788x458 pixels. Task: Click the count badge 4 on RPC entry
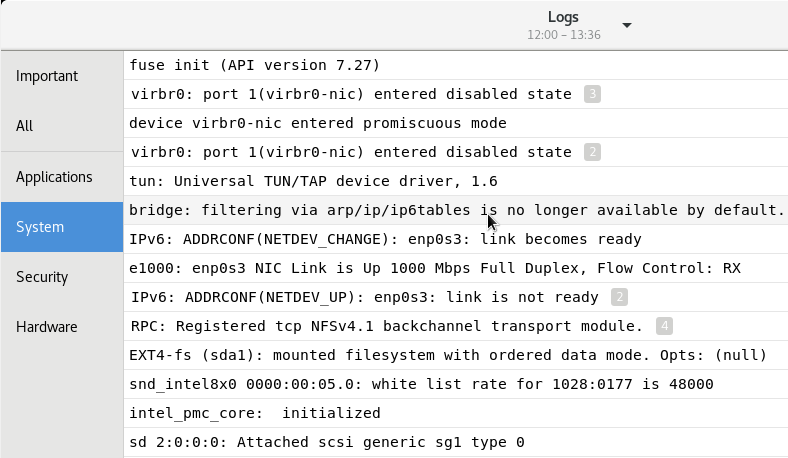(x=664, y=326)
